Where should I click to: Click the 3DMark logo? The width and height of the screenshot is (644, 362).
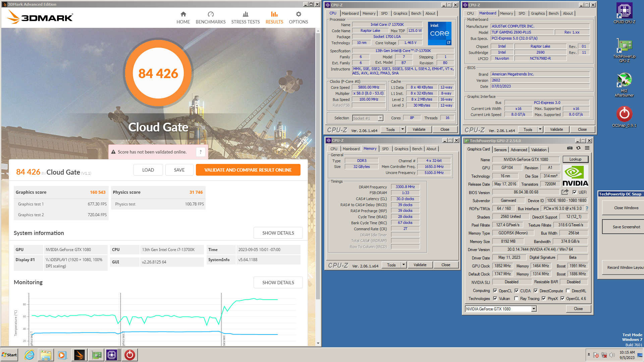coord(40,17)
